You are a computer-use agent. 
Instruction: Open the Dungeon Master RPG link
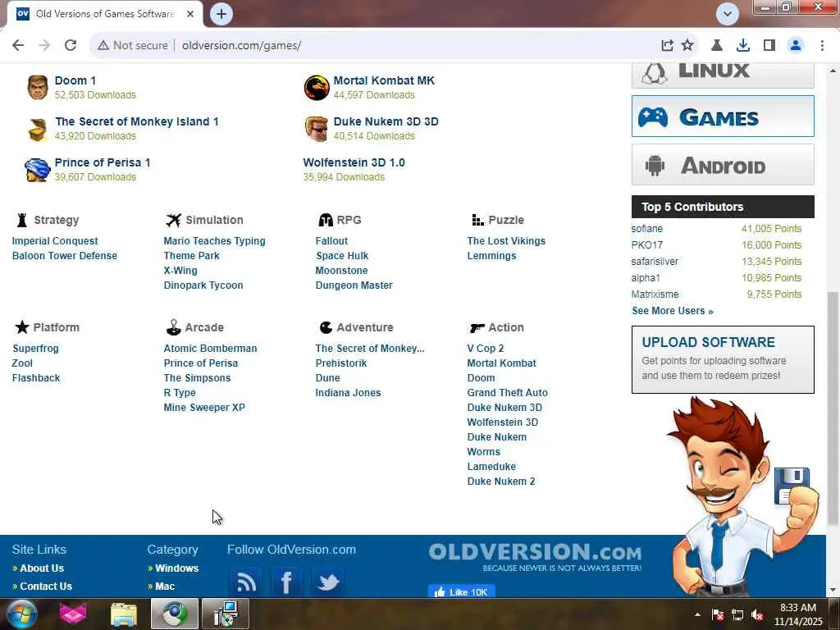click(354, 285)
